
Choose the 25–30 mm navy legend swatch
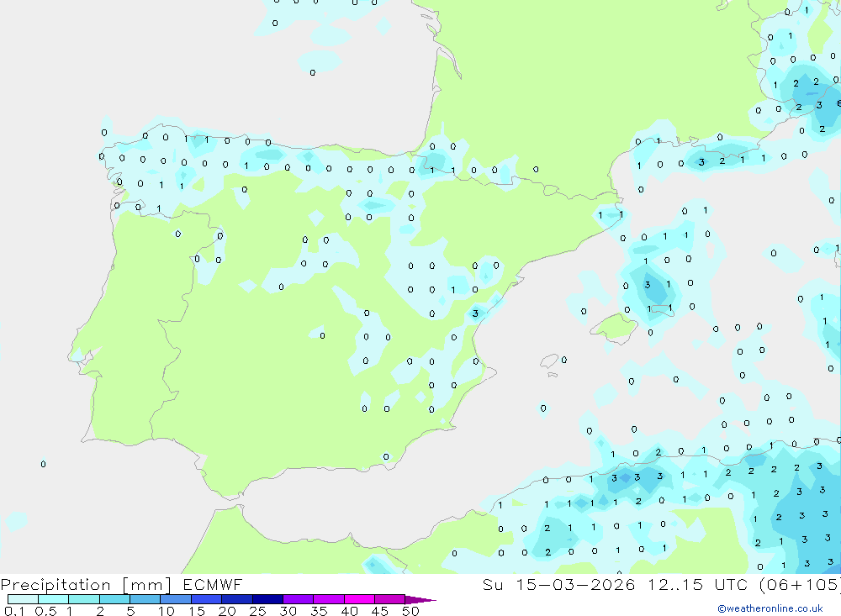pos(267,599)
